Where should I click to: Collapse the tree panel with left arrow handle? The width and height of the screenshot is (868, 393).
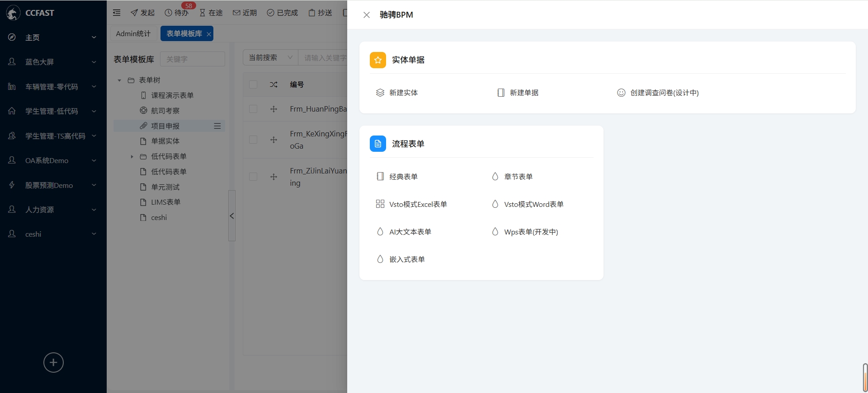[x=232, y=216]
